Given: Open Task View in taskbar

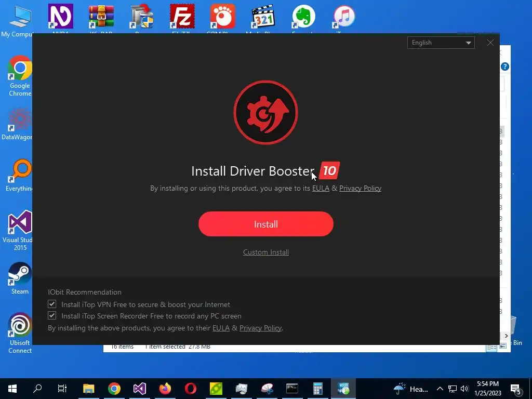Looking at the screenshot, I should click(62, 389).
